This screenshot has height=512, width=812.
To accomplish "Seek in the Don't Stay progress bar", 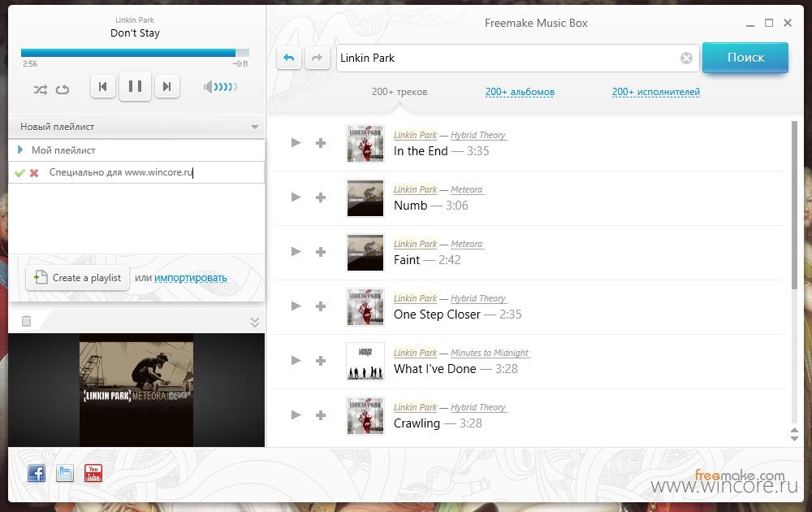I will click(135, 53).
